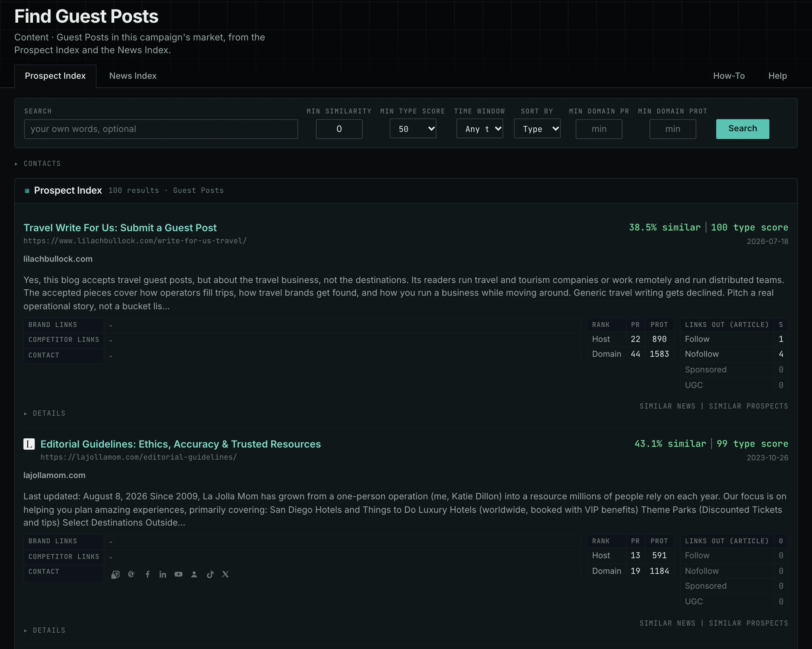
Task: Click the lajollamom.com editorial-guidelines URL
Action: (139, 457)
